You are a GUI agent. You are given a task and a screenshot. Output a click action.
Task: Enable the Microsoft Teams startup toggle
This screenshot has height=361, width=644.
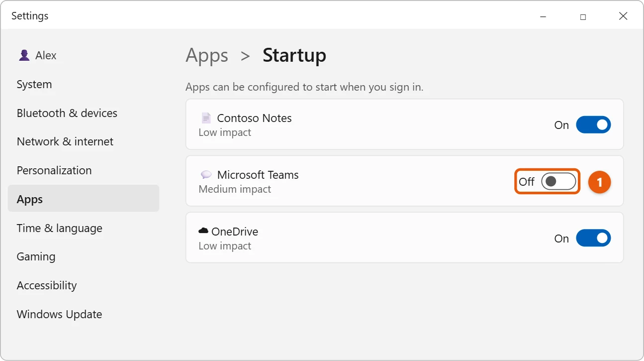point(558,182)
